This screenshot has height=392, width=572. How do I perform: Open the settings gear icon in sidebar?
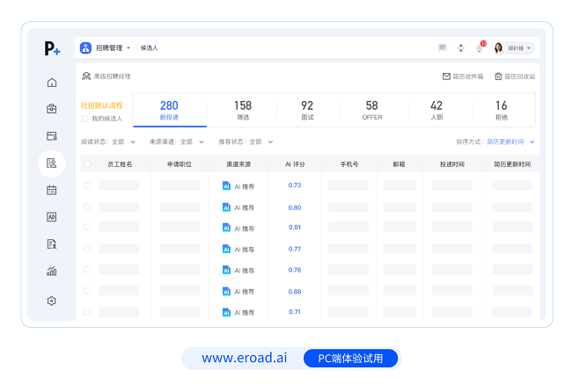coord(51,301)
